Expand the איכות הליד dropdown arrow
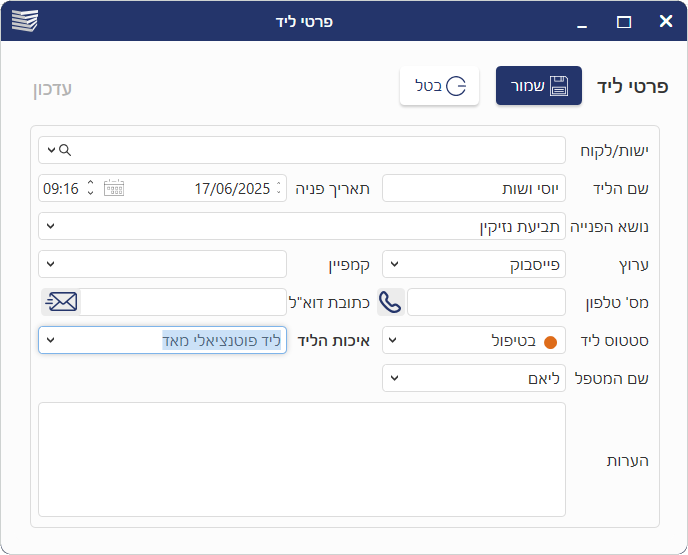The image size is (688, 555). [x=51, y=340]
